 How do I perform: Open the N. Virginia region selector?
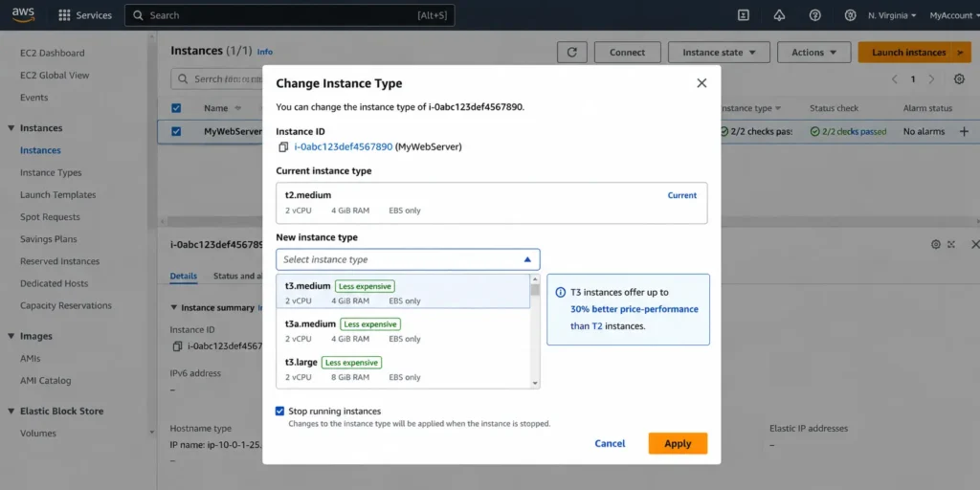[x=892, y=15]
